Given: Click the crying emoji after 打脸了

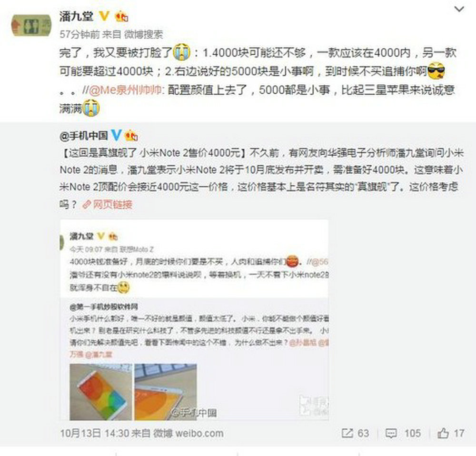Looking at the screenshot, I should point(181,52).
